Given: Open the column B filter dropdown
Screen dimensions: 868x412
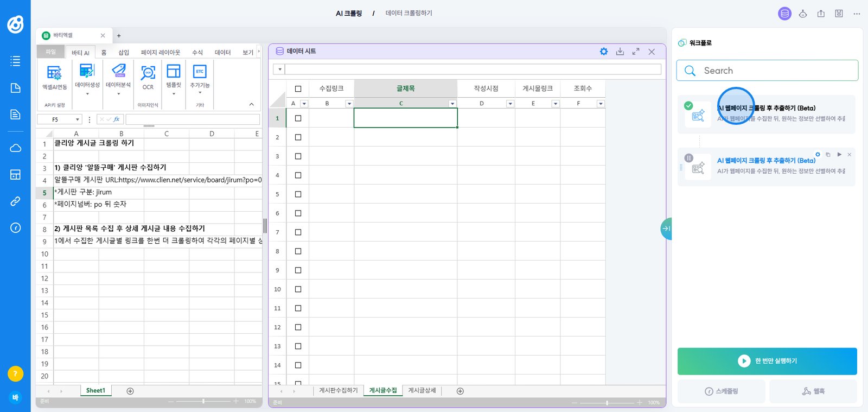Looking at the screenshot, I should click(x=349, y=104).
